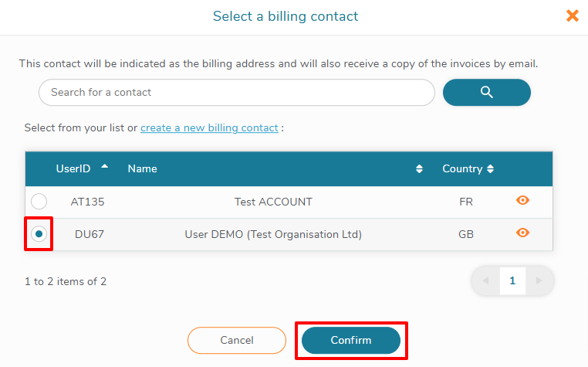The height and width of the screenshot is (367, 588).
Task: Close the billing contact dialog
Action: click(x=573, y=15)
